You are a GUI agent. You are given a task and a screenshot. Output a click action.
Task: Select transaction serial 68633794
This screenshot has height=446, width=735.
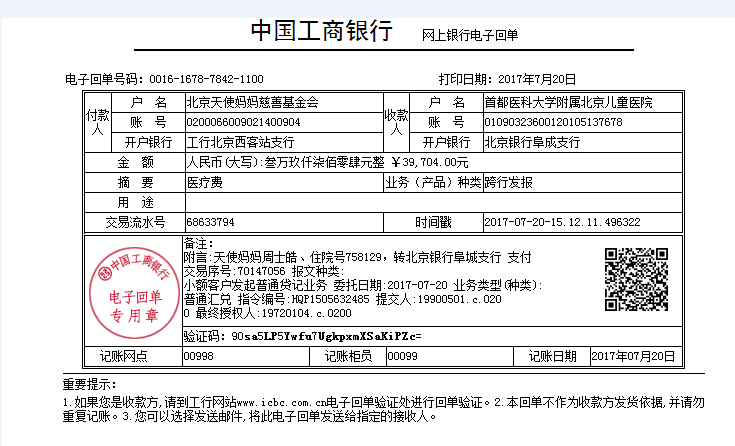(x=210, y=222)
